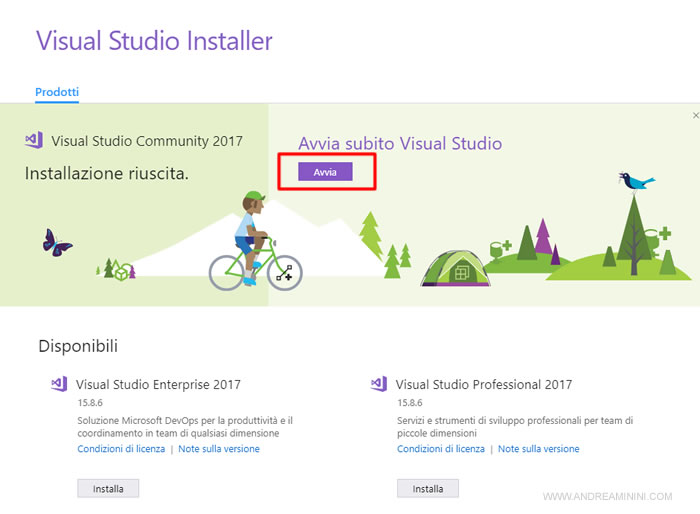Click the purple butterfly illustration
This screenshot has width=700, height=514.
57,241
